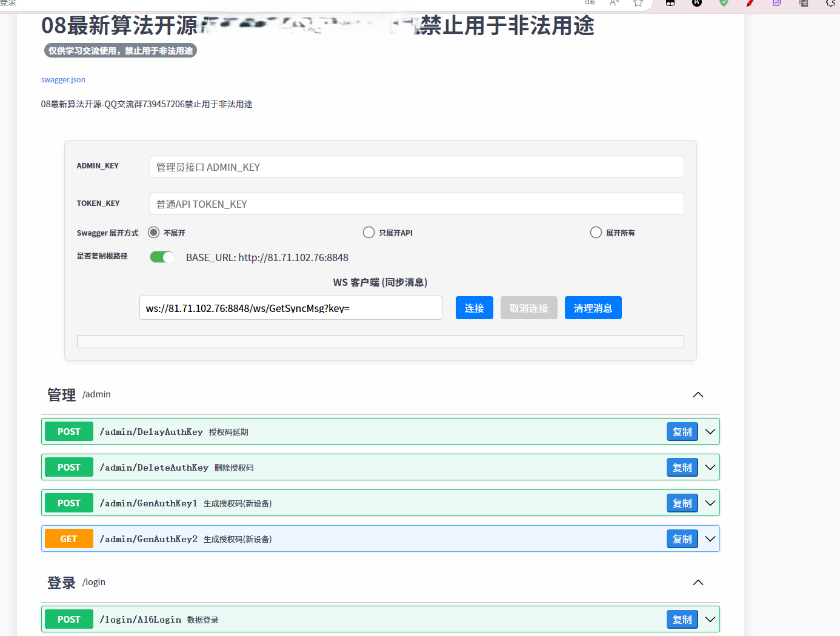Click the ADMIN_KEY input field

pos(416,167)
